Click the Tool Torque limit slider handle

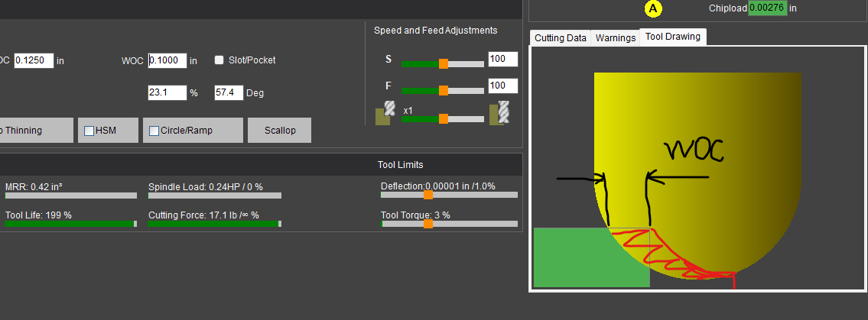(x=428, y=223)
